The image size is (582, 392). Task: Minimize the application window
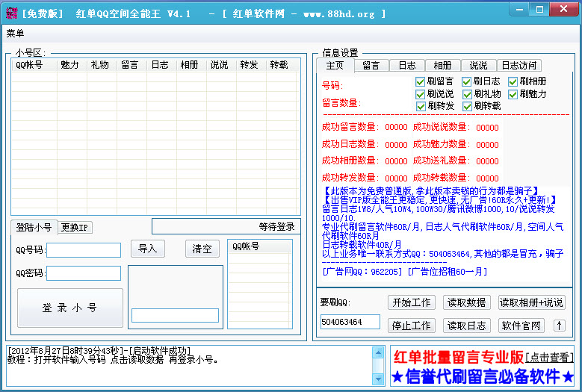(x=520, y=9)
